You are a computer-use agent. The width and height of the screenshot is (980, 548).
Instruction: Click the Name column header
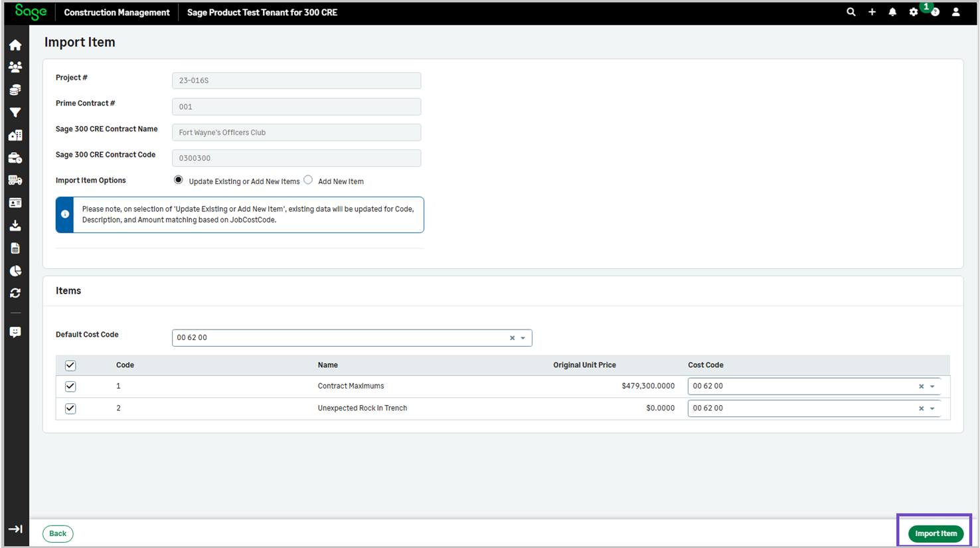tap(328, 365)
